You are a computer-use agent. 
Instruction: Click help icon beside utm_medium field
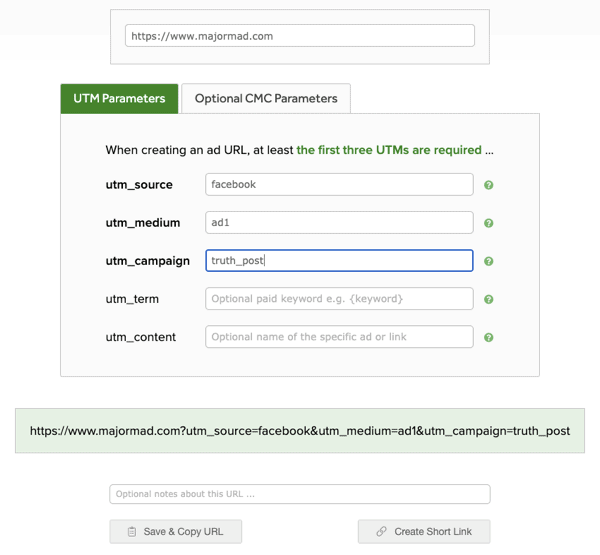click(x=488, y=223)
